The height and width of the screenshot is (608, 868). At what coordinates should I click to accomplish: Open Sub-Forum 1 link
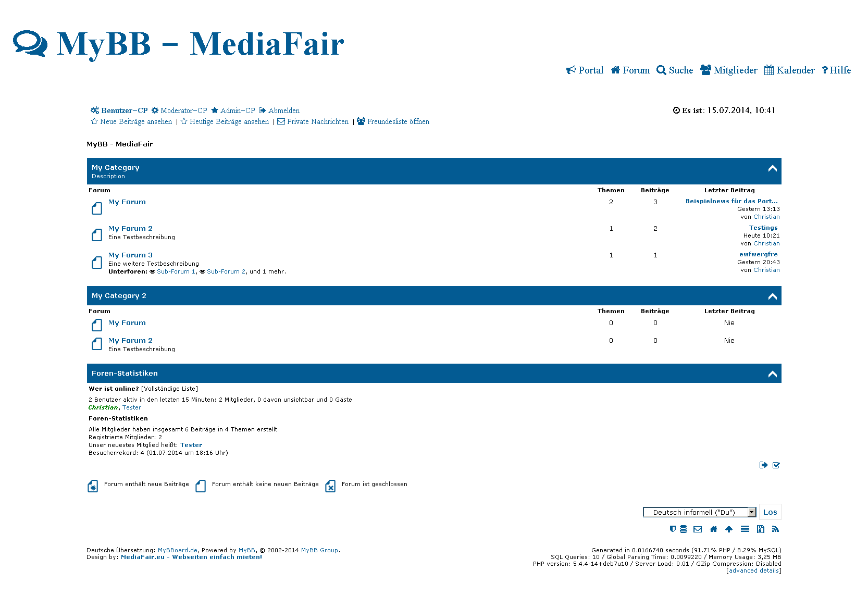pos(176,271)
